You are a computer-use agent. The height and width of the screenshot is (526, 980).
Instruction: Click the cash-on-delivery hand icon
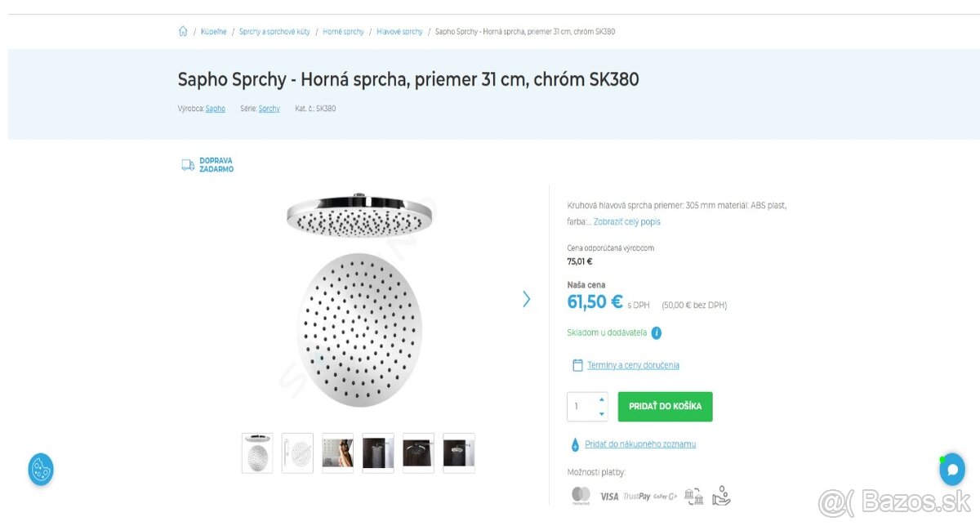pyautogui.click(x=721, y=497)
